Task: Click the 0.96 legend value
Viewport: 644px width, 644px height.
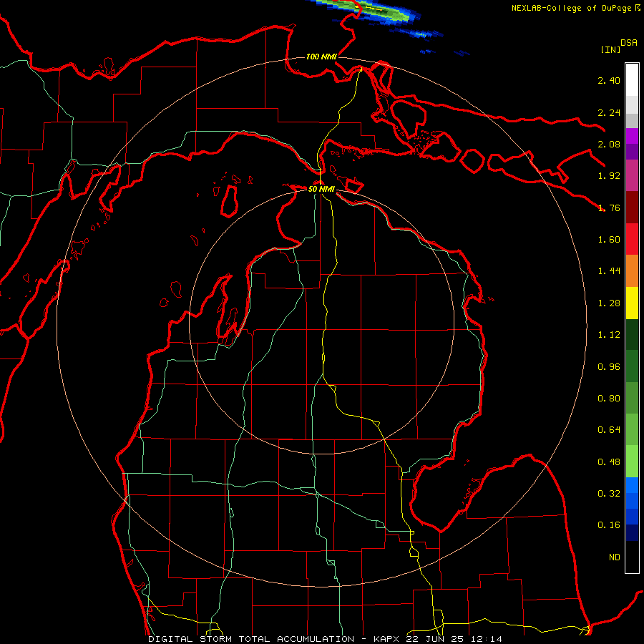Action: (609, 367)
